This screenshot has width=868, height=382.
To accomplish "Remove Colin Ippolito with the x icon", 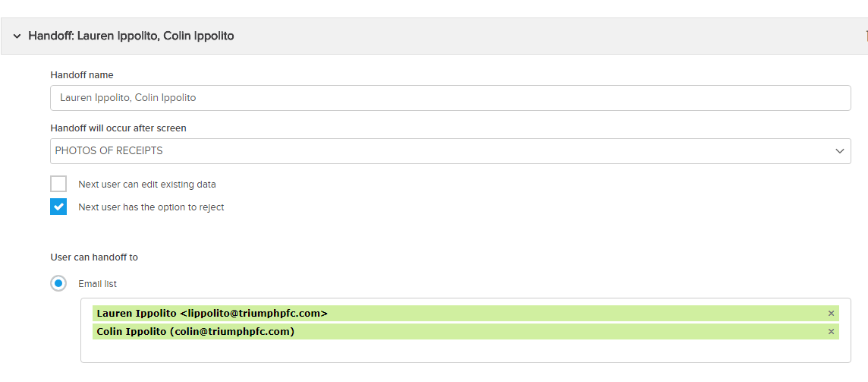I will tap(831, 332).
